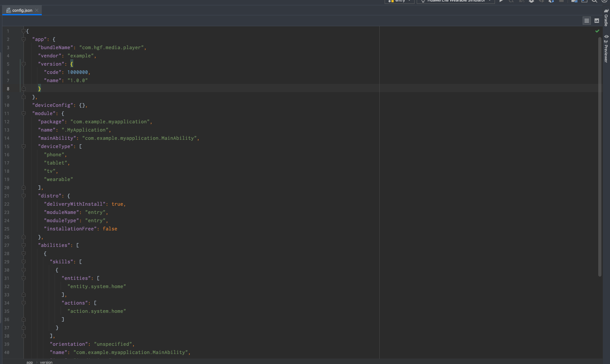Open the Previewer side panel
Image resolution: width=610 pixels, height=364 pixels.
[606, 49]
